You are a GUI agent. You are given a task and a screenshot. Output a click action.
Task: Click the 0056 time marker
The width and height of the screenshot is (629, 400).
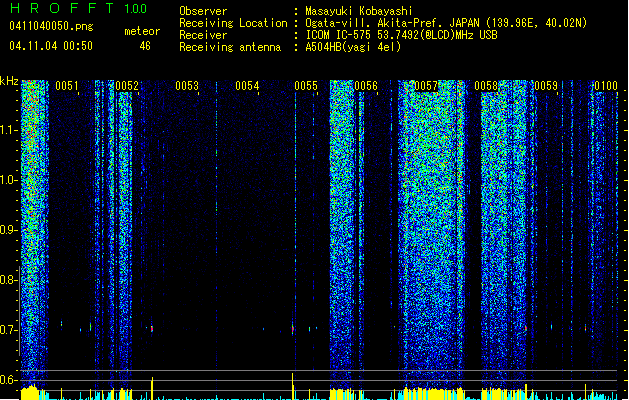366,86
